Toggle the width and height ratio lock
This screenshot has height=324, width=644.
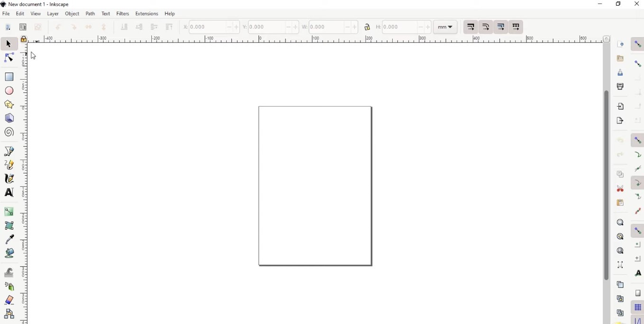[x=367, y=27]
